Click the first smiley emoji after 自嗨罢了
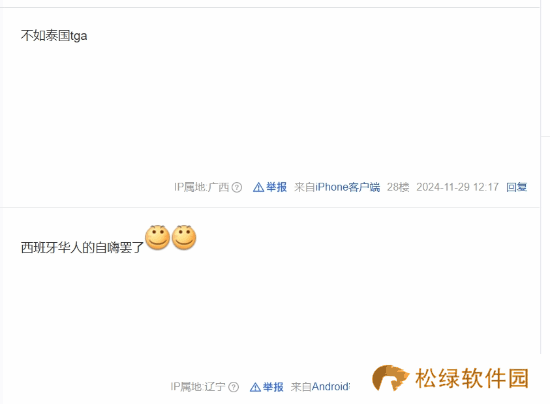The height and width of the screenshot is (404, 550). [157, 237]
